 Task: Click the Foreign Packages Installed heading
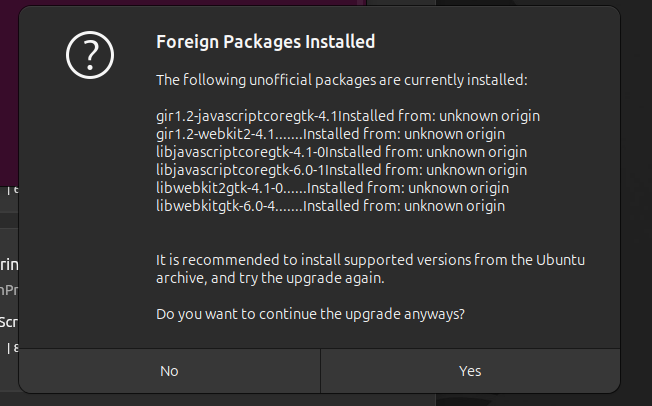(x=266, y=42)
